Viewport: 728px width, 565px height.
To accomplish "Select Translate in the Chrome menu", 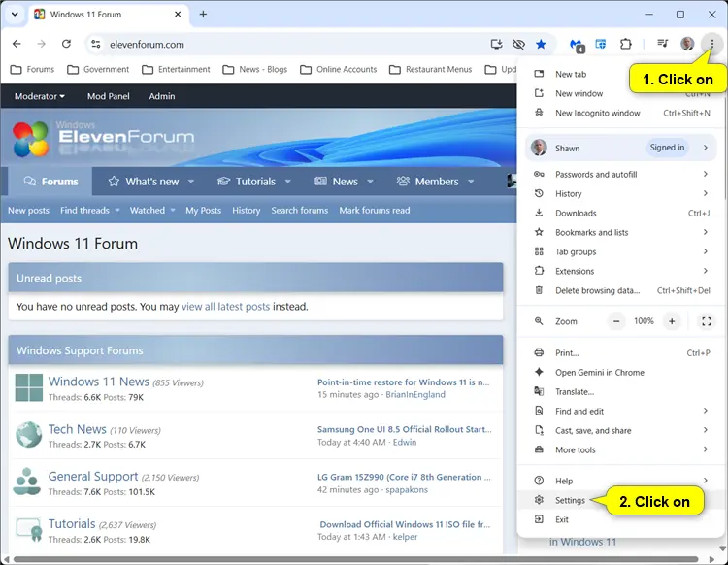I will [x=622, y=392].
